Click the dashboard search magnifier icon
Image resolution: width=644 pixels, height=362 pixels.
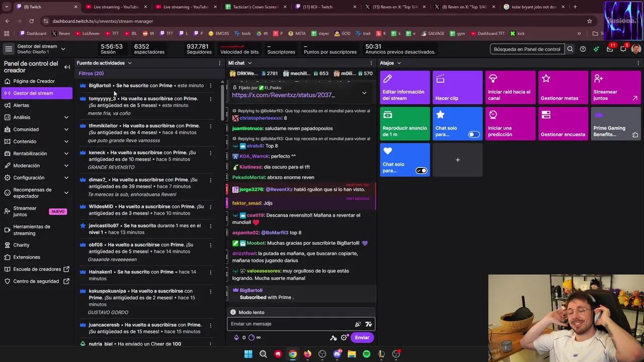click(x=570, y=49)
